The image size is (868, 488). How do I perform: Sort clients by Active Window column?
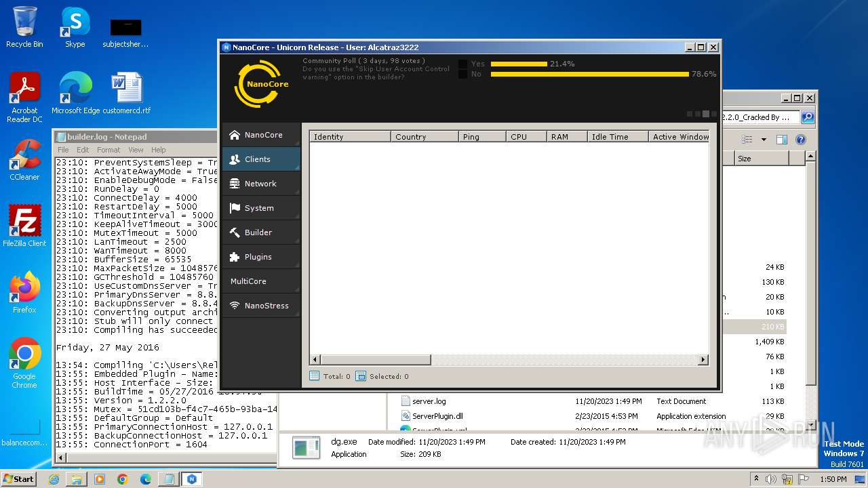point(679,137)
